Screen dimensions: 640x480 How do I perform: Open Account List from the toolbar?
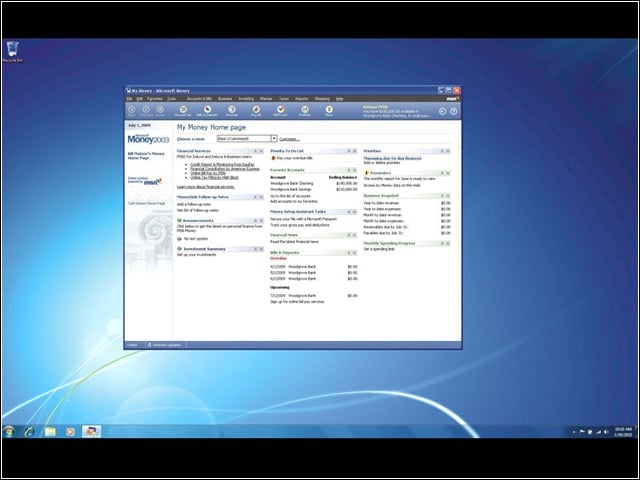[183, 110]
